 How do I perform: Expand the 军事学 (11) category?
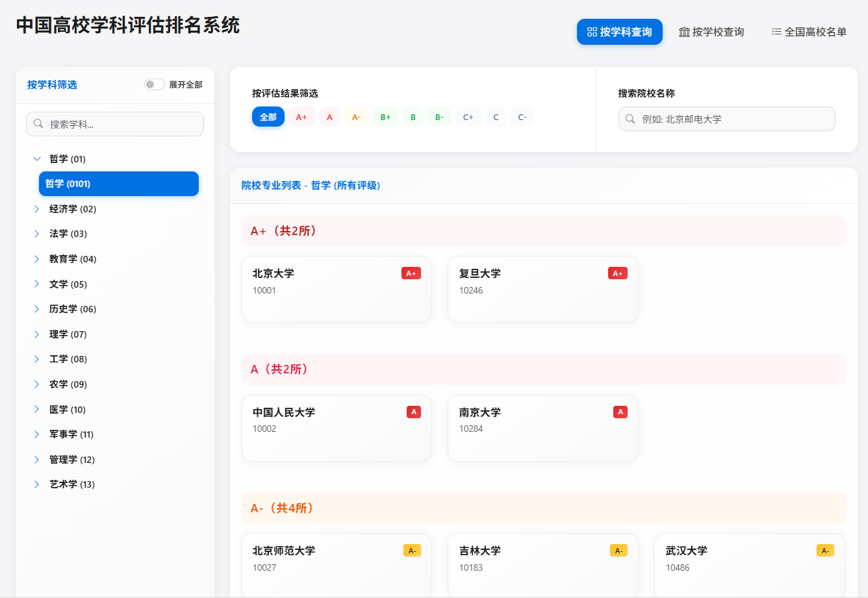pyautogui.click(x=37, y=434)
